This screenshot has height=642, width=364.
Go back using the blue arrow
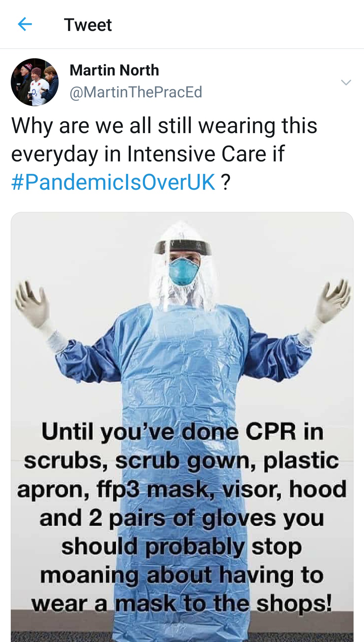click(25, 24)
